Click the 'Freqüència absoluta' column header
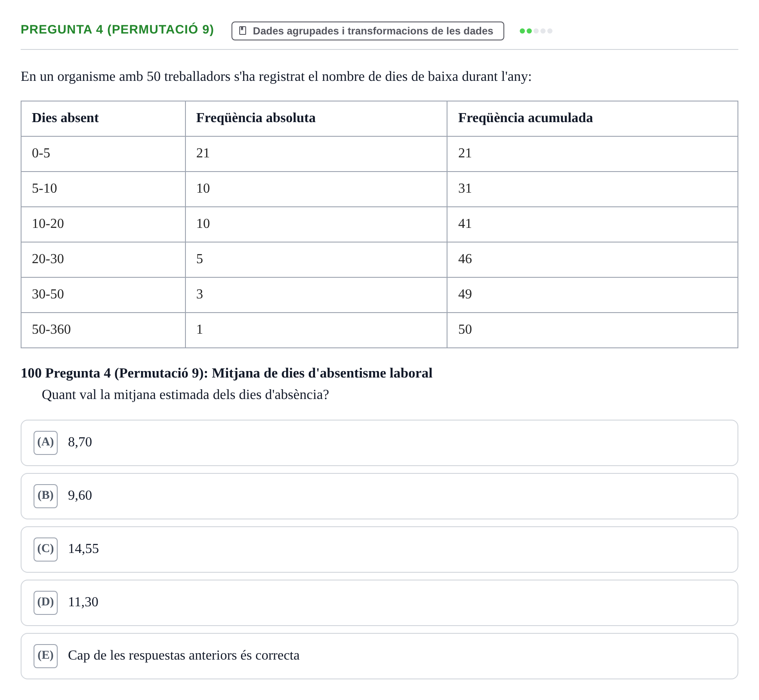The image size is (759, 700). click(x=316, y=119)
